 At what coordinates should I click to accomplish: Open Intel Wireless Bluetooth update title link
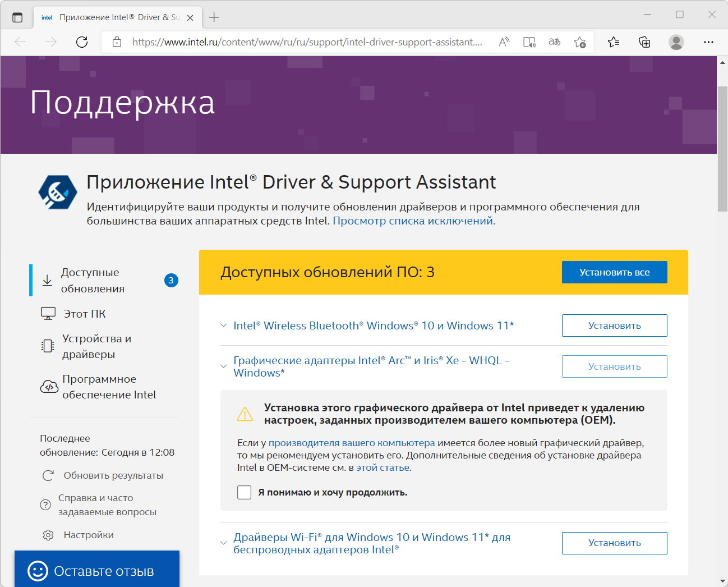[x=374, y=325]
